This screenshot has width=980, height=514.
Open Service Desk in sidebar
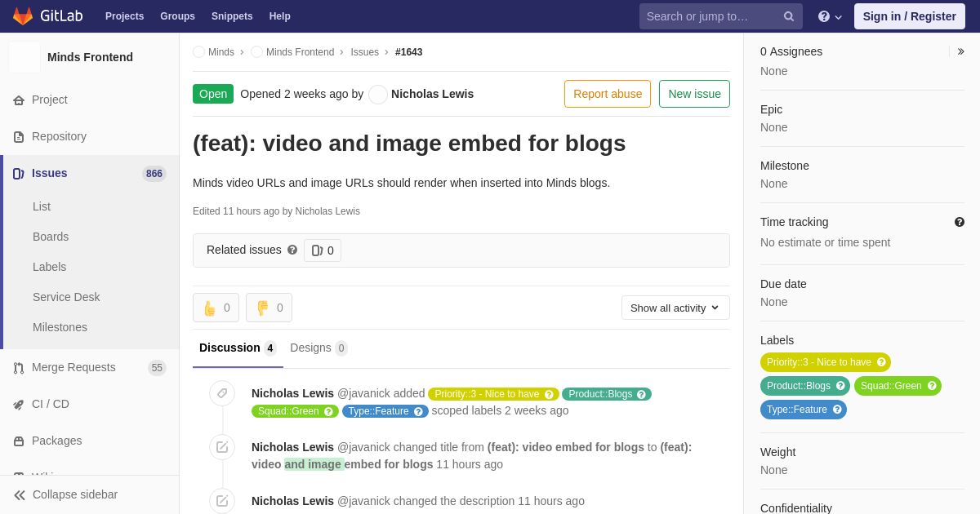point(66,298)
